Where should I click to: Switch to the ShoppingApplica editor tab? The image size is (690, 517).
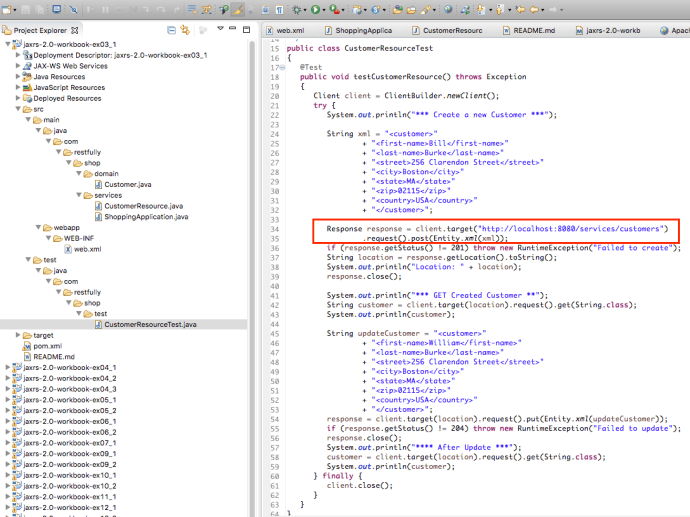point(363,31)
